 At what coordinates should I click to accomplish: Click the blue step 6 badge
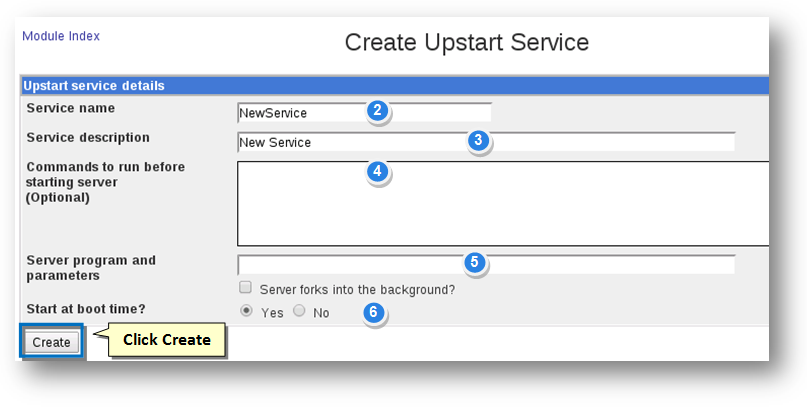tap(373, 313)
